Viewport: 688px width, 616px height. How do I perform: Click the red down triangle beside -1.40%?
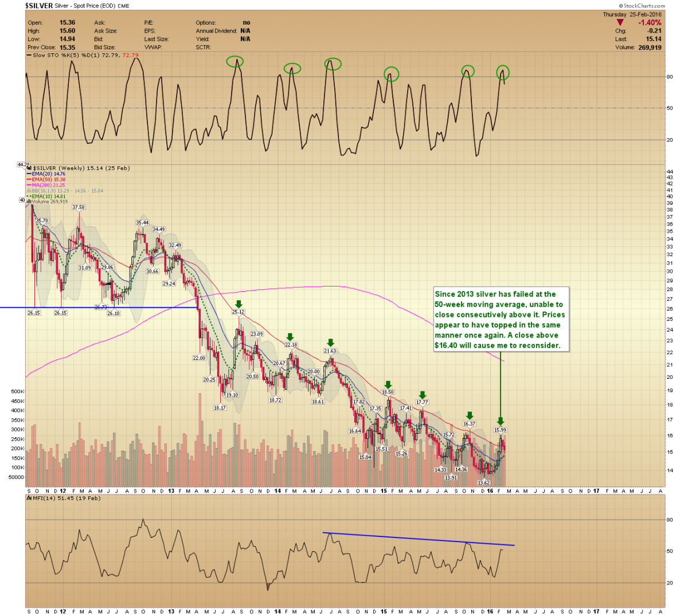click(620, 23)
